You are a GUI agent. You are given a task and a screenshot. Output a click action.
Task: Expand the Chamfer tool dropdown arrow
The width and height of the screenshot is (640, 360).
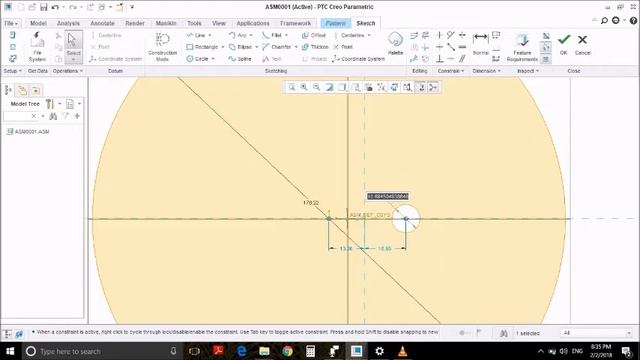[296, 47]
